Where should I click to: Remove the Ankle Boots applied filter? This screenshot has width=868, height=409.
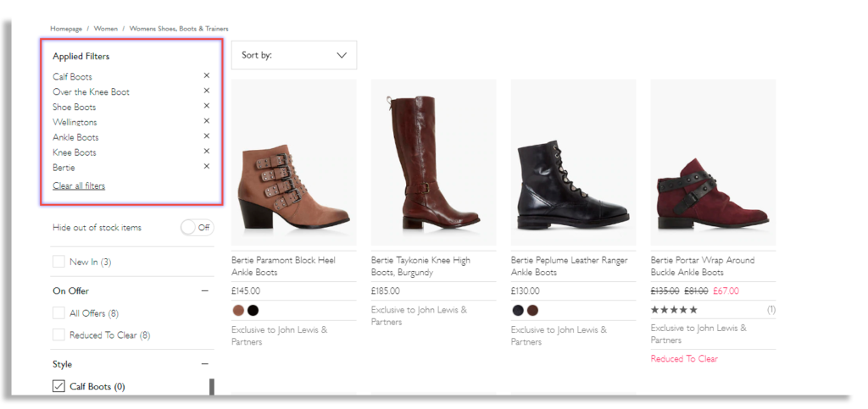(206, 136)
